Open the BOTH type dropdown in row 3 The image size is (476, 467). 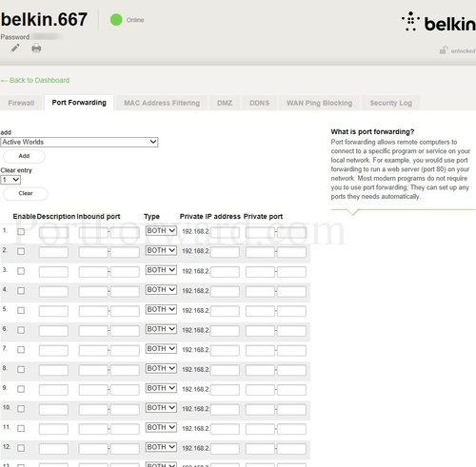tap(161, 270)
